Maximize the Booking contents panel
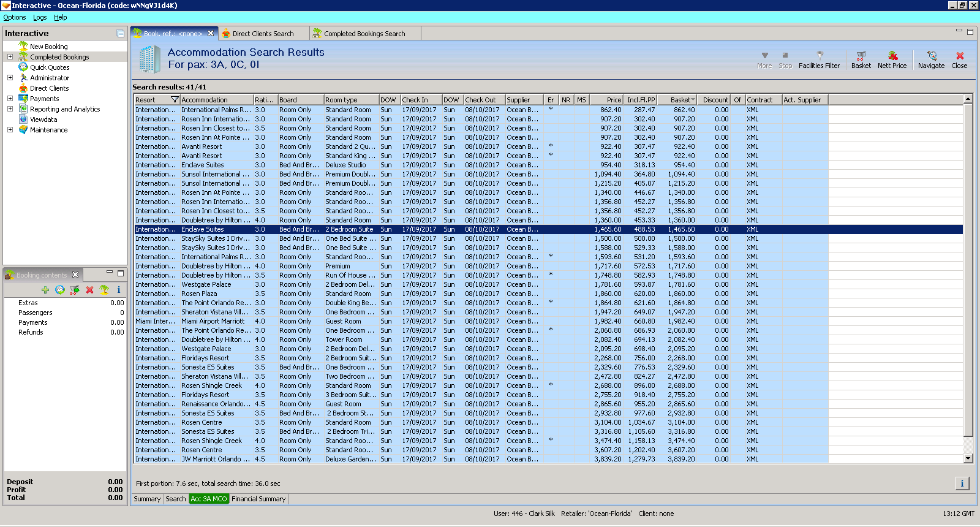The width and height of the screenshot is (980, 527). tap(121, 273)
